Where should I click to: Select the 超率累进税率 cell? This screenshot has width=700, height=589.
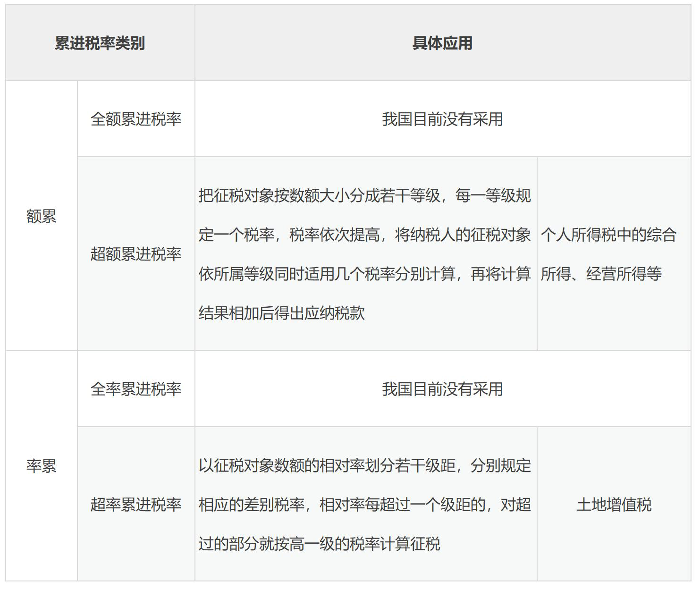[x=136, y=505]
